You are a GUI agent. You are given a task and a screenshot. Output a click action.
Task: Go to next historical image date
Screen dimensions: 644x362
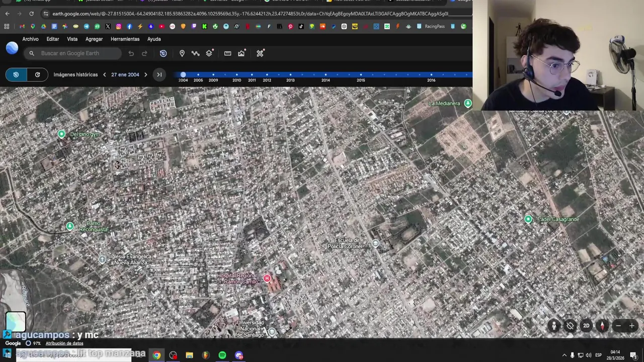(x=146, y=75)
